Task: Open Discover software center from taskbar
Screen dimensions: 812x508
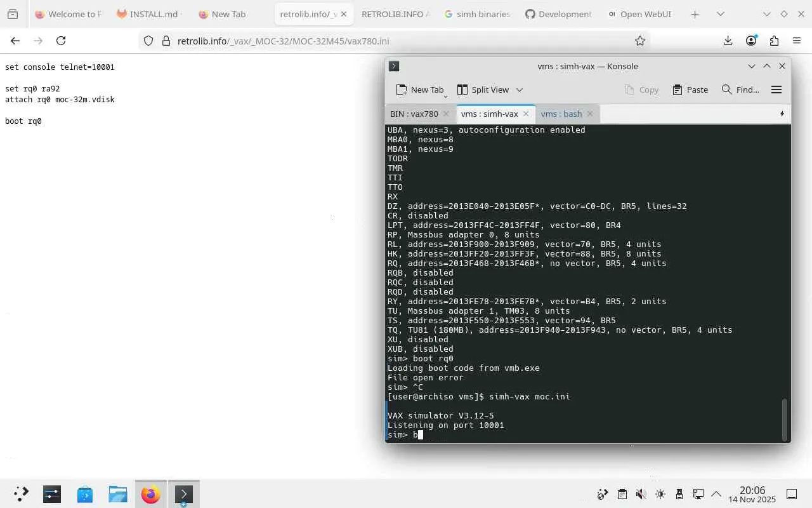Action: 85,494
